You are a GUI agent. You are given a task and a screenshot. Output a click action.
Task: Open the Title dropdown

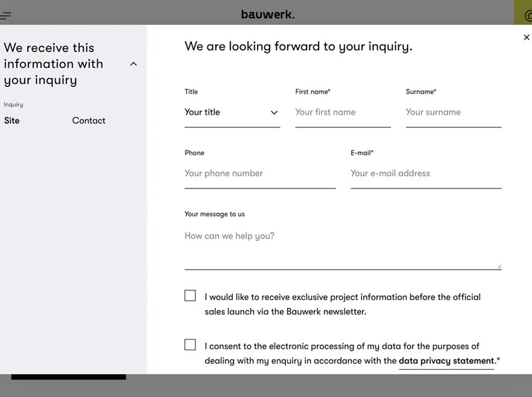coord(232,112)
